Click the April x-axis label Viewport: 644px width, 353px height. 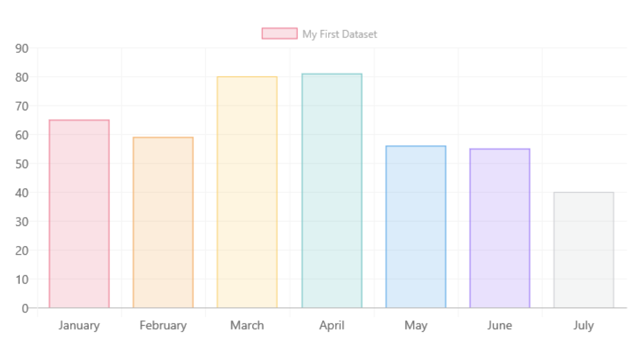[x=332, y=325]
